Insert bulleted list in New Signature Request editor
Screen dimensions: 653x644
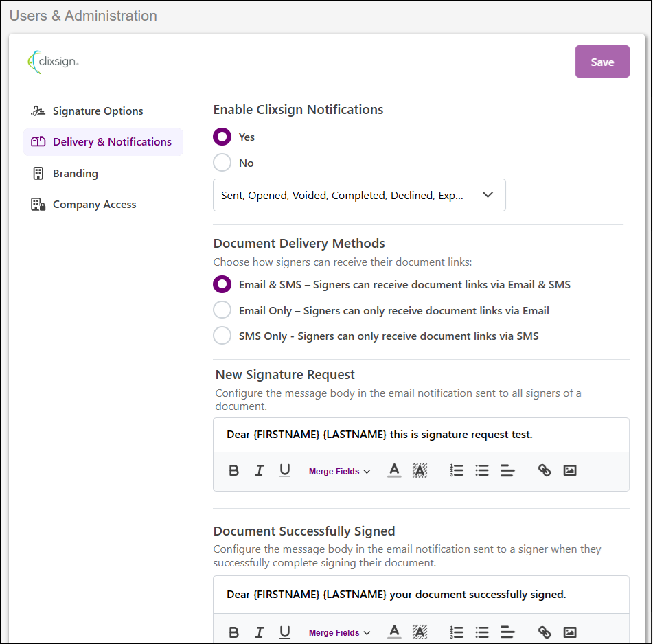(x=482, y=470)
